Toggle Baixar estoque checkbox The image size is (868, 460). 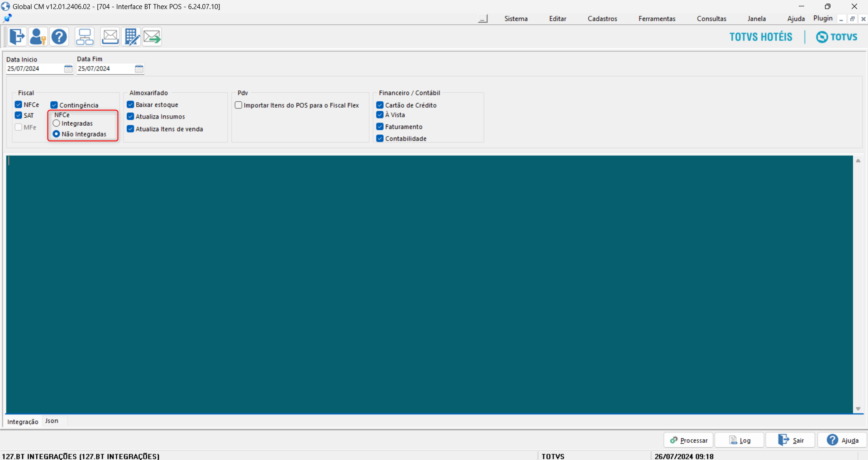(130, 104)
